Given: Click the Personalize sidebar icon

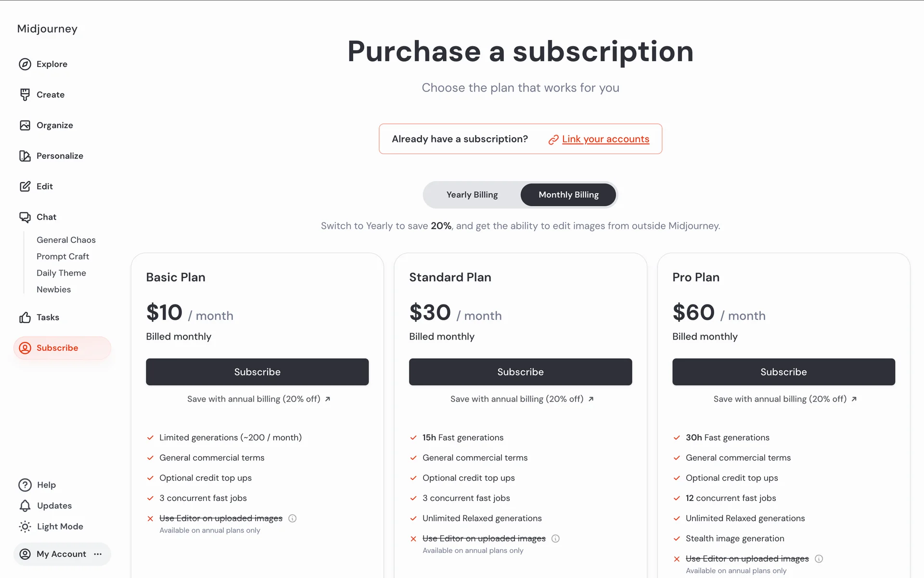Looking at the screenshot, I should [25, 156].
